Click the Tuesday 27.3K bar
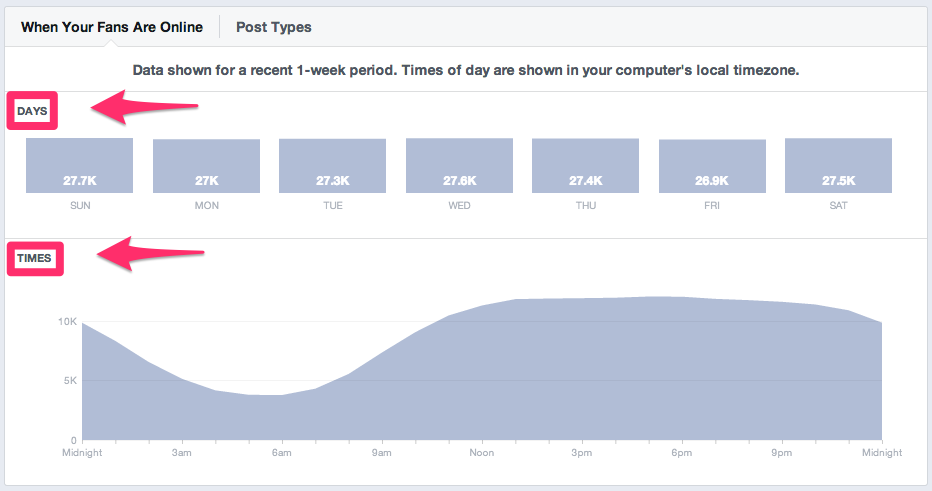 click(x=332, y=165)
